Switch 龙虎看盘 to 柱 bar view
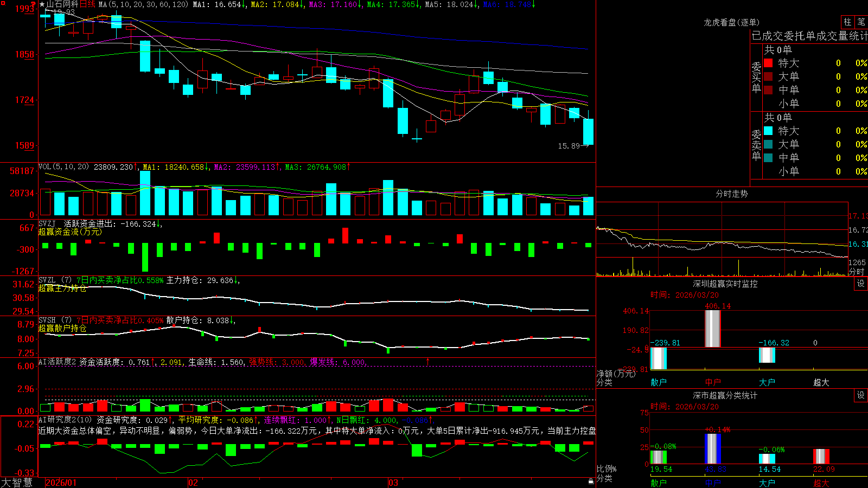The width and height of the screenshot is (868, 488). pyautogui.click(x=847, y=22)
